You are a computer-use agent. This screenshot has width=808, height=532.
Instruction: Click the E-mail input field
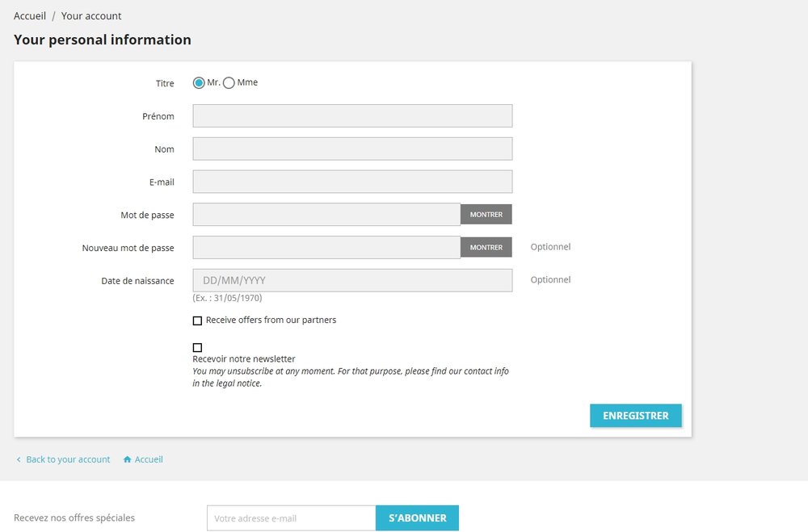tap(352, 182)
